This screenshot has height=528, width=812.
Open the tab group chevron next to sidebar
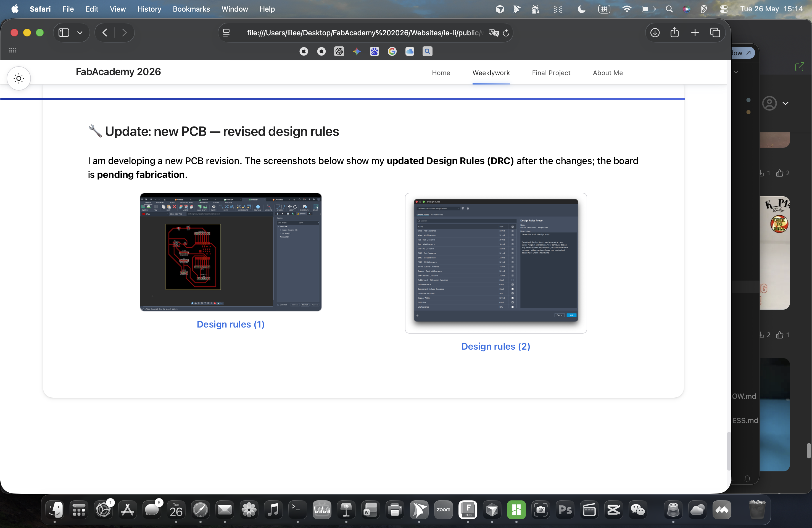pos(80,33)
